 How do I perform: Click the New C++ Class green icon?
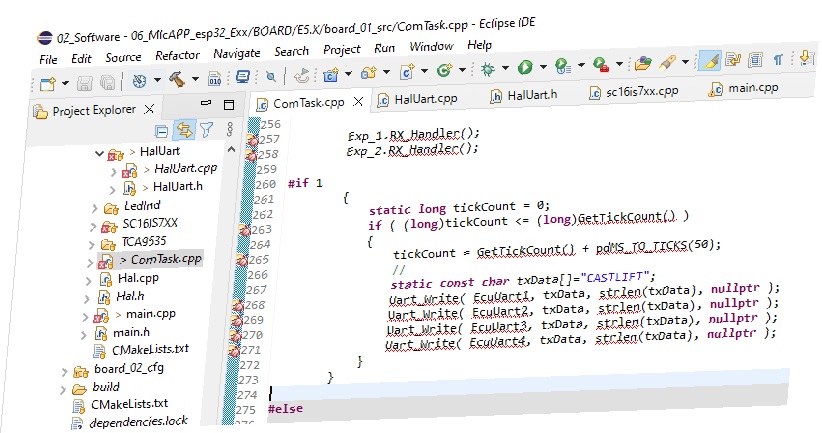pyautogui.click(x=444, y=70)
